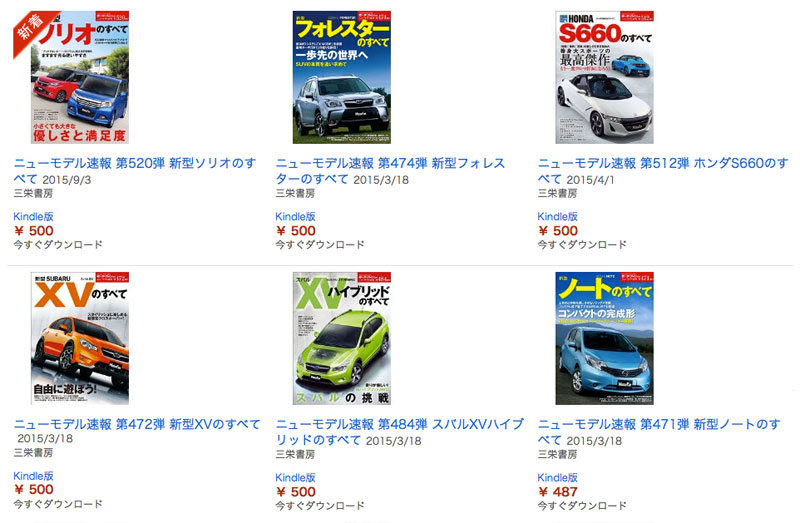Screen dimensions: 800x523
Task: Select Kindle版 link under S660 listing
Action: 558,216
